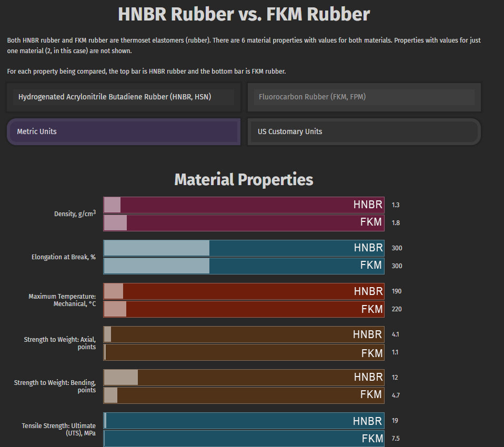Click the 'Tensile Strength: Ultimate (UTS), MPa' label
The width and height of the screenshot is (504, 447).
[x=59, y=429]
